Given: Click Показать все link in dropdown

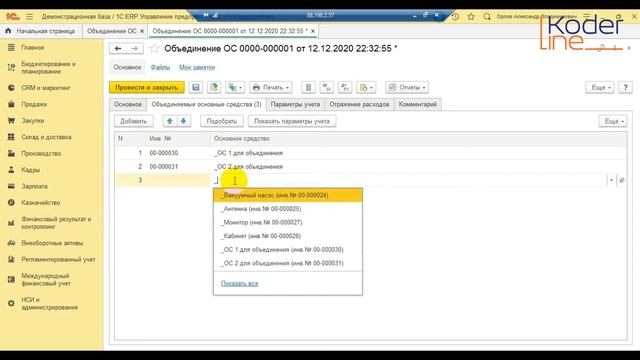Looking at the screenshot, I should [240, 283].
